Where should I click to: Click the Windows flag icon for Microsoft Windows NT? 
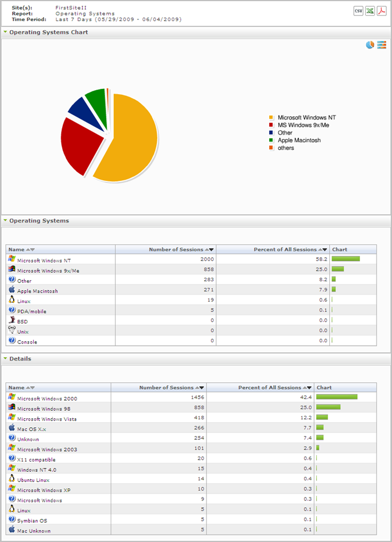(x=12, y=258)
